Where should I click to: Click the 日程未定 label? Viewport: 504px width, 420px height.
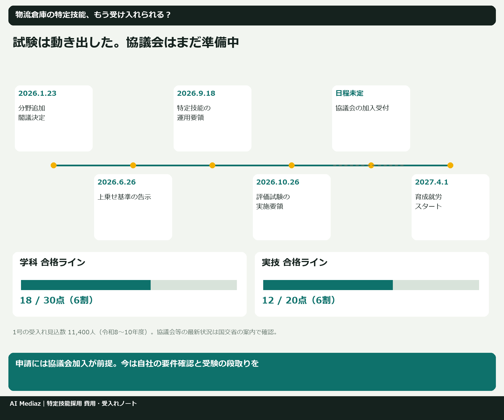click(x=349, y=93)
